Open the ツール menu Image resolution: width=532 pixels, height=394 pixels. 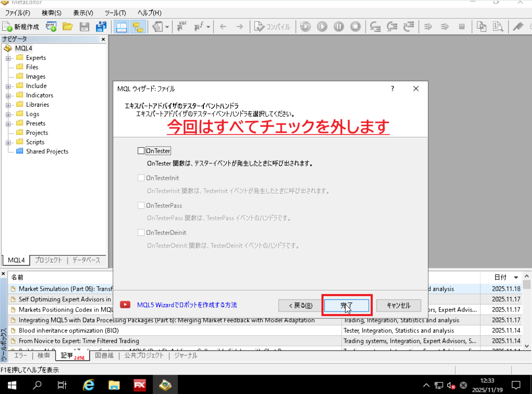click(x=115, y=13)
